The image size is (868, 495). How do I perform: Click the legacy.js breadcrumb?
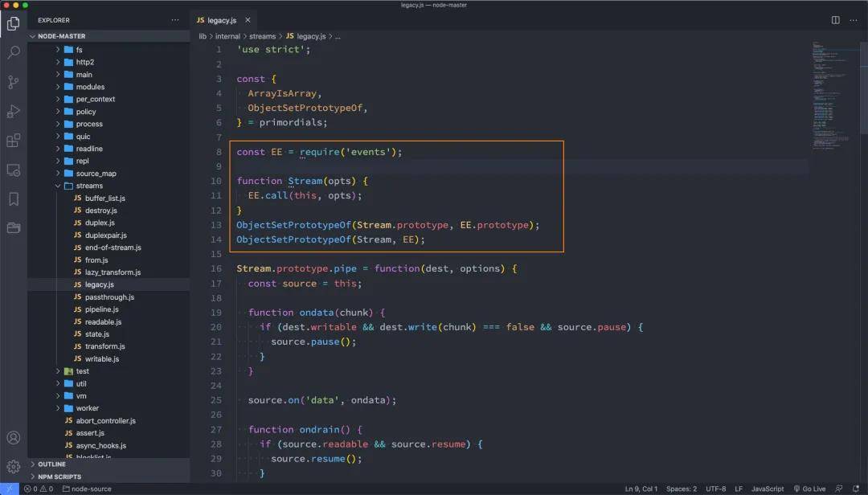(305, 36)
